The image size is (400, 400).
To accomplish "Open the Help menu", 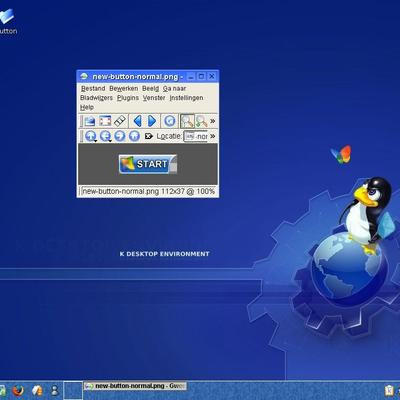I will coord(87,107).
